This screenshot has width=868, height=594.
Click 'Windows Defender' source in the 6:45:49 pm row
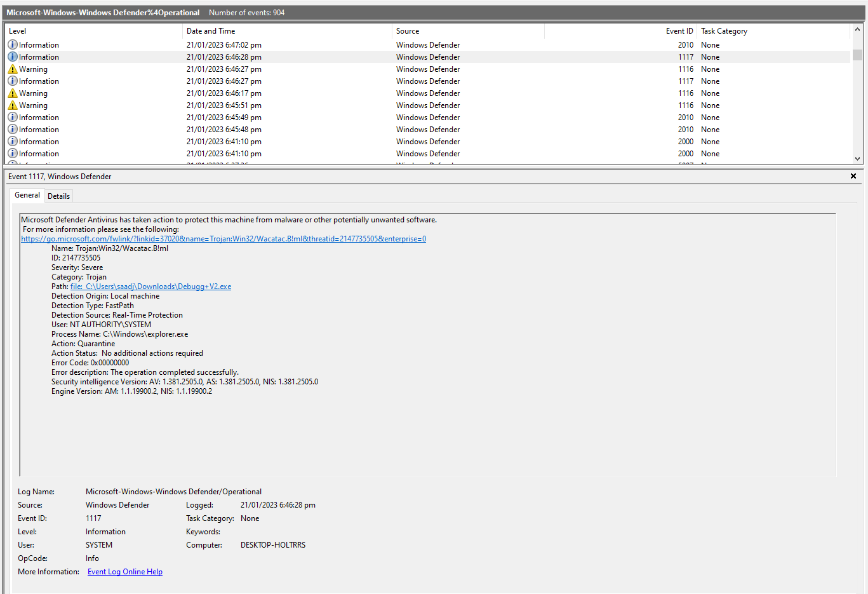428,118
